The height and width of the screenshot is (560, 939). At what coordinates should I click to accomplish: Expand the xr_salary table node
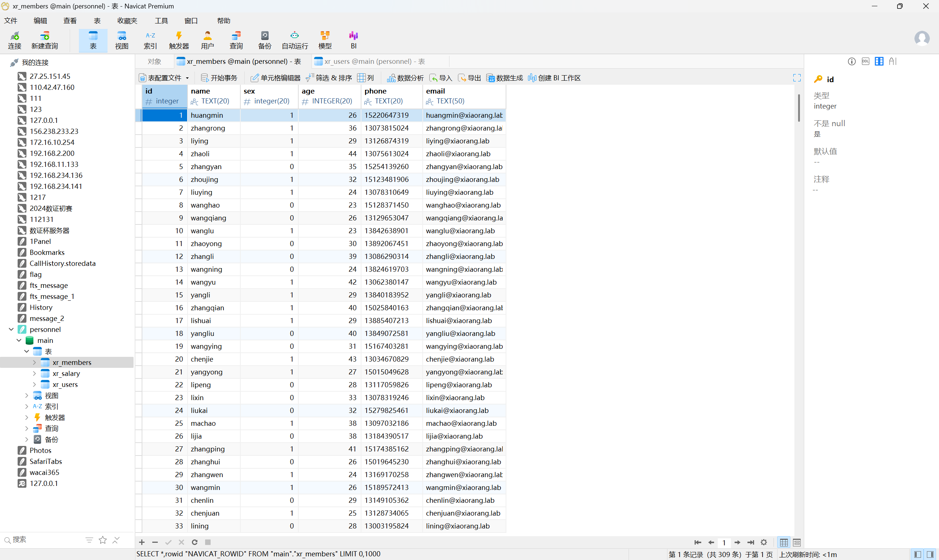pos(34,374)
